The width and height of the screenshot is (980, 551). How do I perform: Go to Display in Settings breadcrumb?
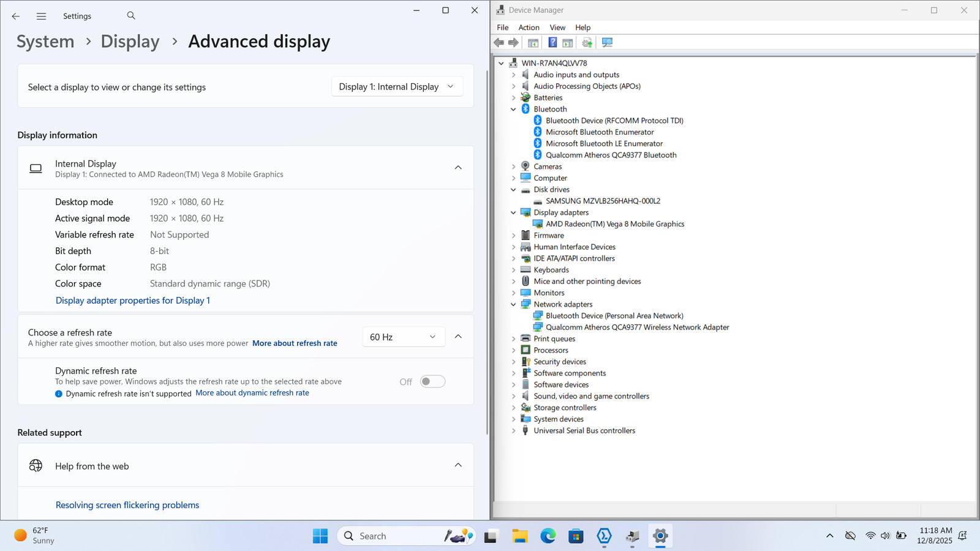[130, 42]
